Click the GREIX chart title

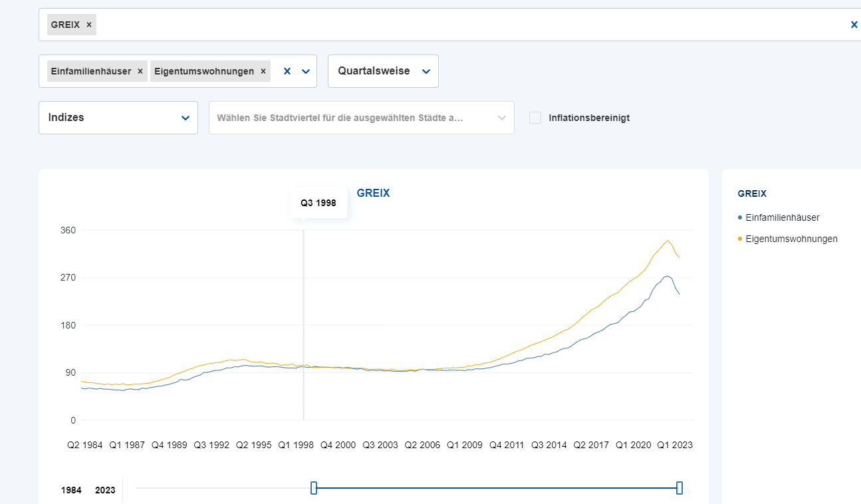point(373,193)
